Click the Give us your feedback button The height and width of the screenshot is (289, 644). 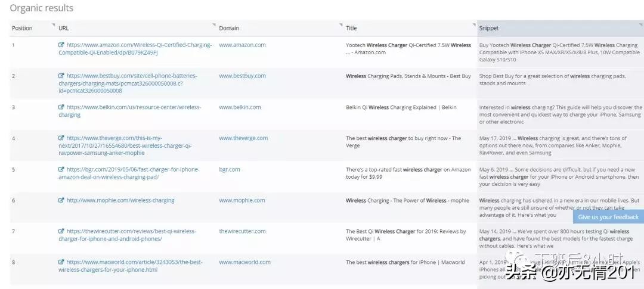click(x=608, y=217)
